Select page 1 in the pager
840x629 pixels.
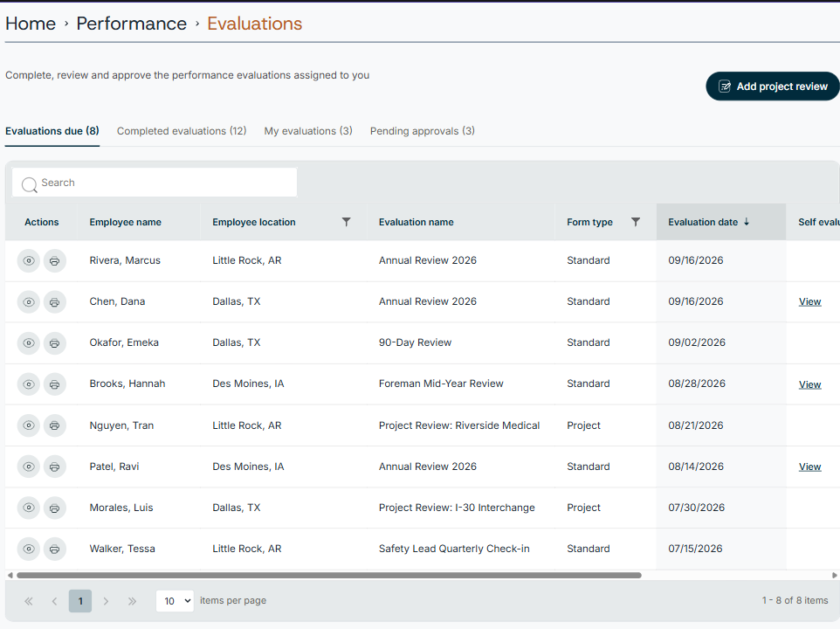tap(80, 601)
